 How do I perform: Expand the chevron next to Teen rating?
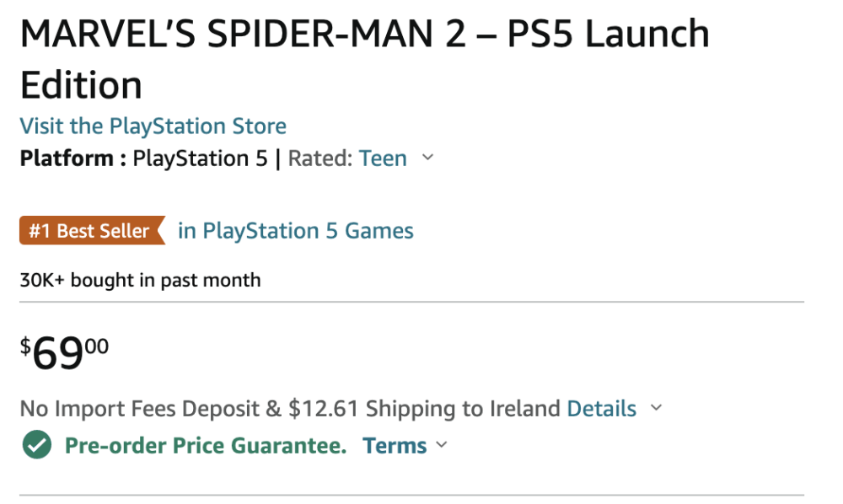427,158
